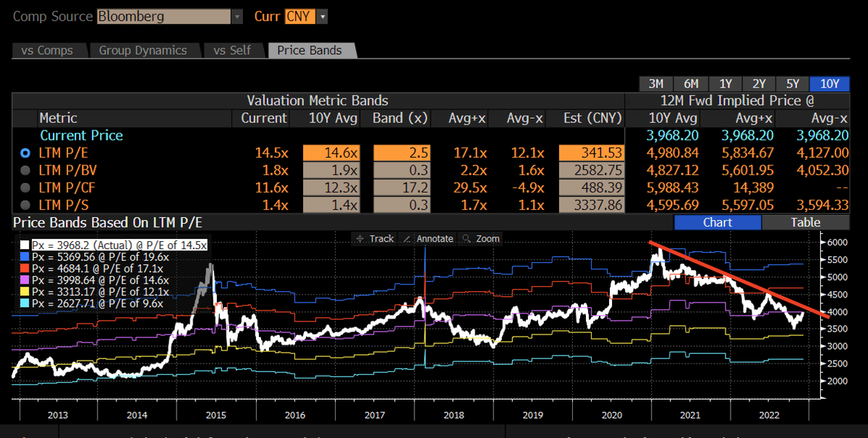Click the LTM P/E current value 14.5x
The height and width of the screenshot is (438, 868).
(x=271, y=153)
